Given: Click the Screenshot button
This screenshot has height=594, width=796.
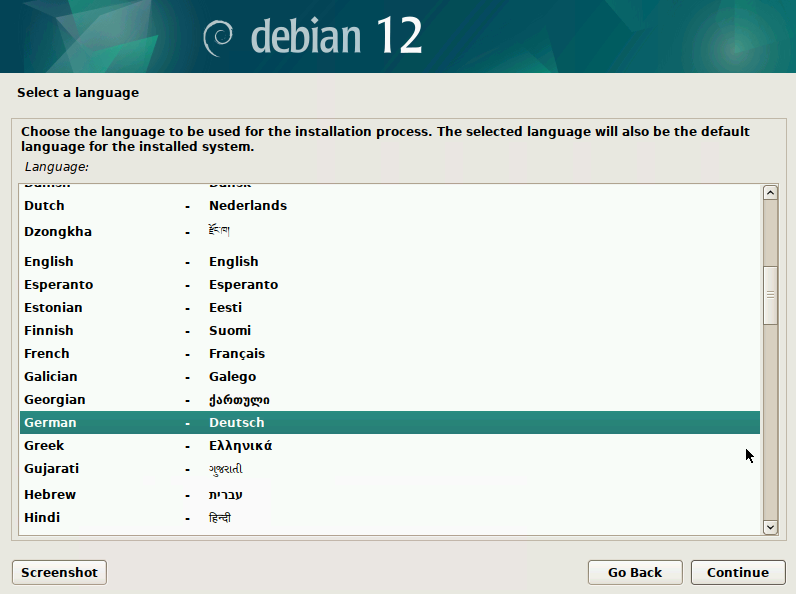Looking at the screenshot, I should coord(59,572).
